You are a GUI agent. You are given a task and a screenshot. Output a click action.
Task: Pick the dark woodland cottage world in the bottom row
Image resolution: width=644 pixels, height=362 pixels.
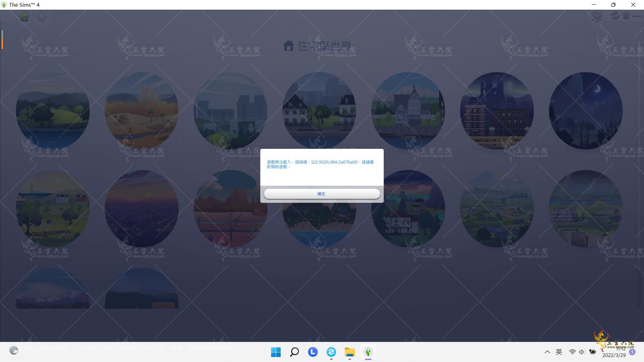click(142, 288)
